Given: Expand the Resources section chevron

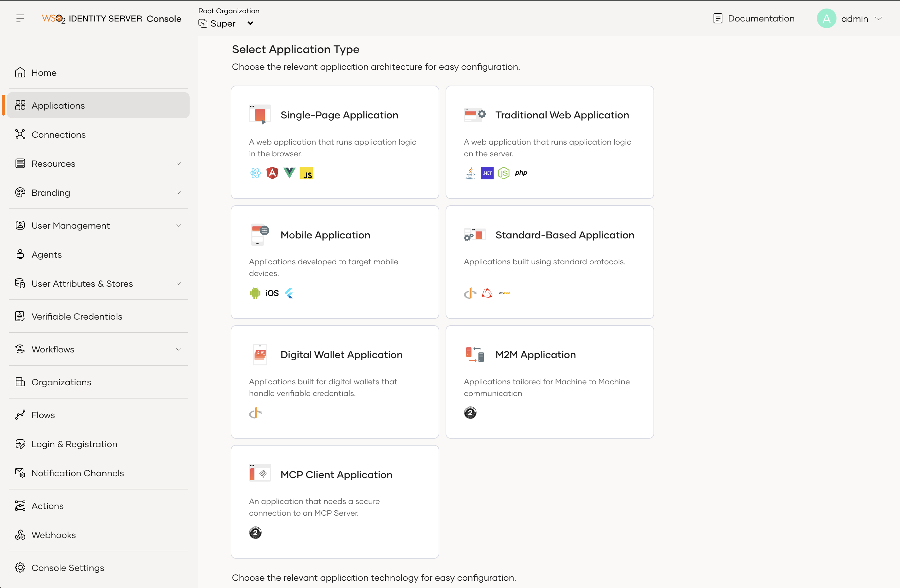Looking at the screenshot, I should 178,164.
